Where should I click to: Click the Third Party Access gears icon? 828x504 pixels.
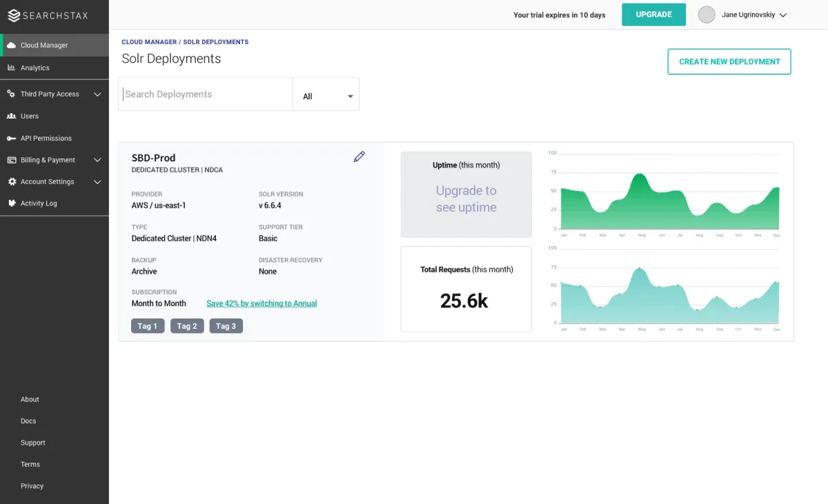[x=11, y=94]
